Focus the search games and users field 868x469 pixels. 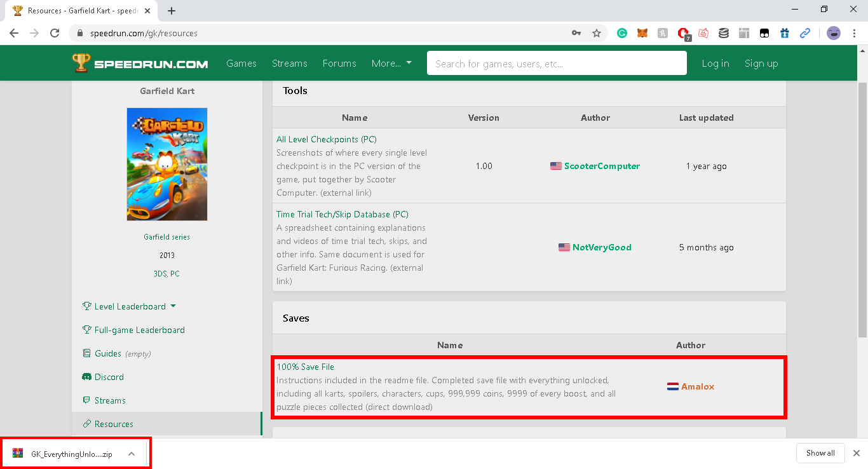tap(557, 63)
